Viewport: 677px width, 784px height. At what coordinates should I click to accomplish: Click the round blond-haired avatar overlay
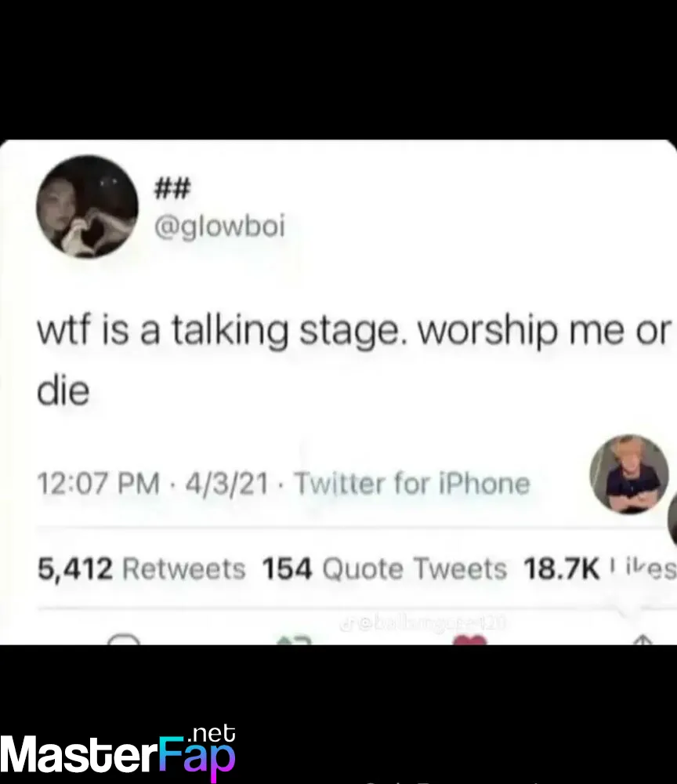pyautogui.click(x=629, y=474)
